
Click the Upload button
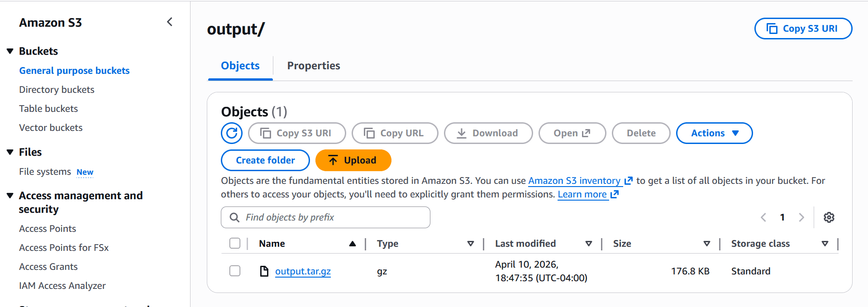pyautogui.click(x=353, y=160)
